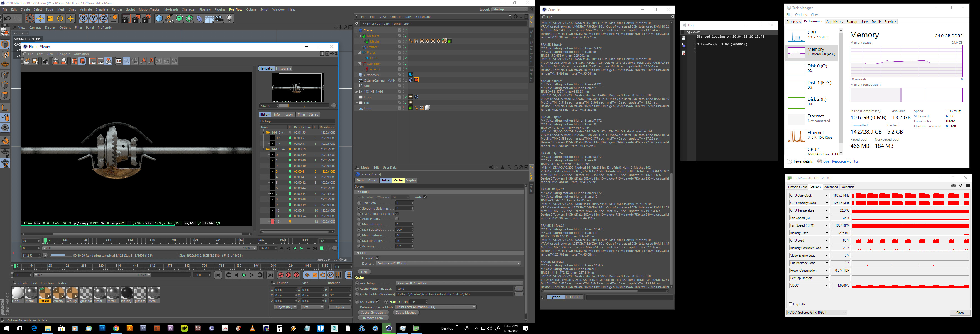Toggle the Use GPU checkbox

tap(378, 258)
